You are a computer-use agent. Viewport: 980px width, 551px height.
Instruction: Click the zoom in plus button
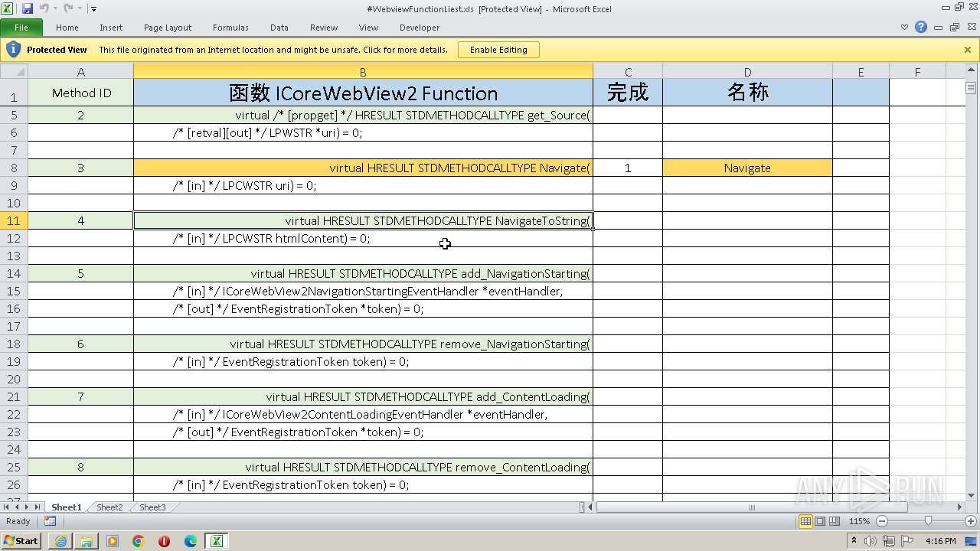coord(970,521)
